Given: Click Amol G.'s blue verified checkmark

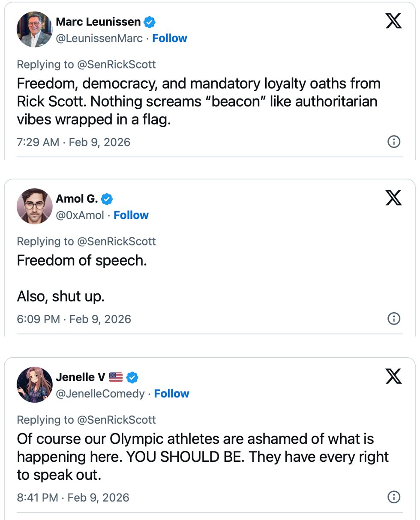Looking at the screenshot, I should pos(107,199).
